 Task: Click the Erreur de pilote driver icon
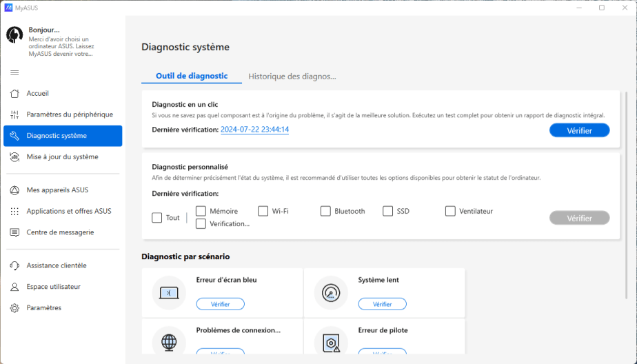point(331,343)
